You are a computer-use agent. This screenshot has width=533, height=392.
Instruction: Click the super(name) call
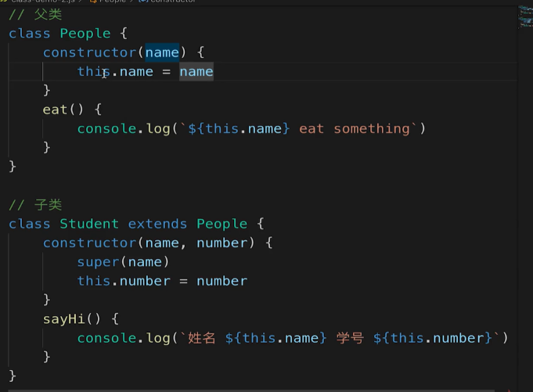point(123,262)
